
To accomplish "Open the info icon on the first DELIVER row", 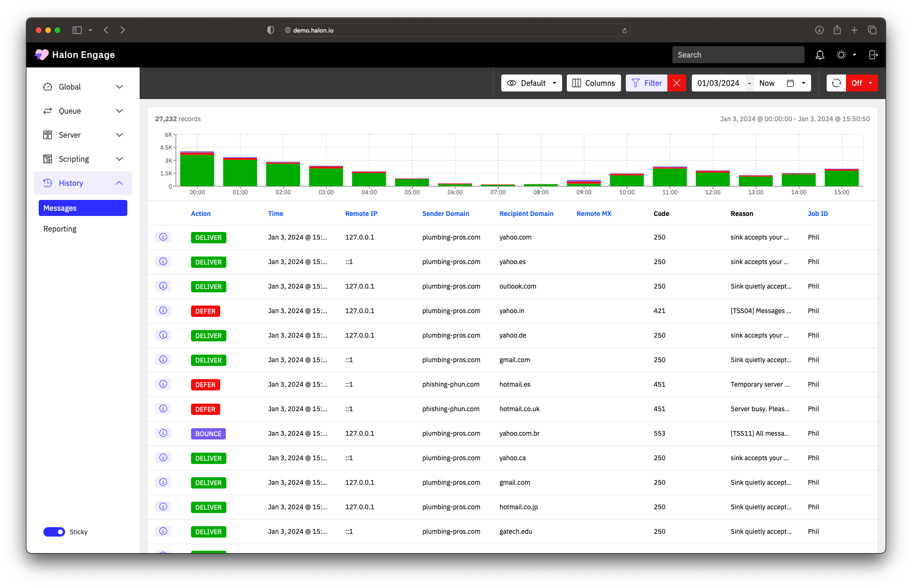I will 163,237.
